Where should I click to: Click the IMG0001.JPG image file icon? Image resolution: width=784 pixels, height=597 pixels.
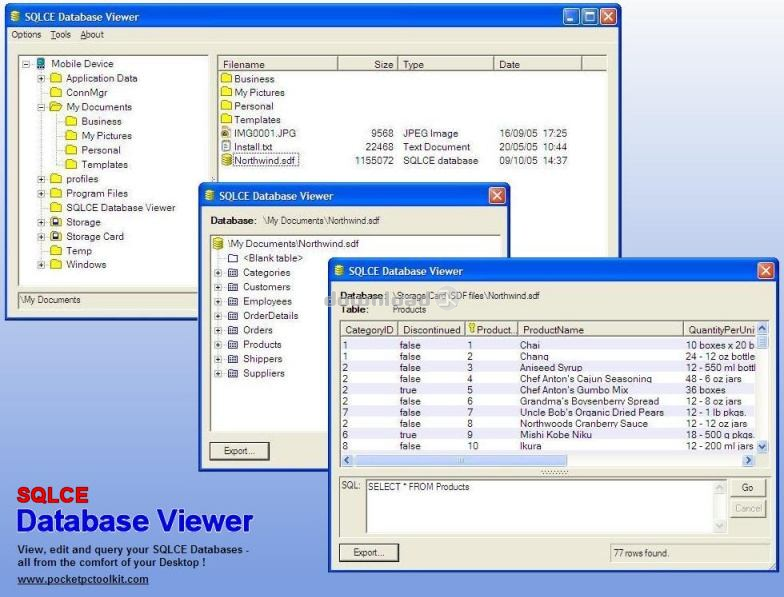(x=226, y=133)
